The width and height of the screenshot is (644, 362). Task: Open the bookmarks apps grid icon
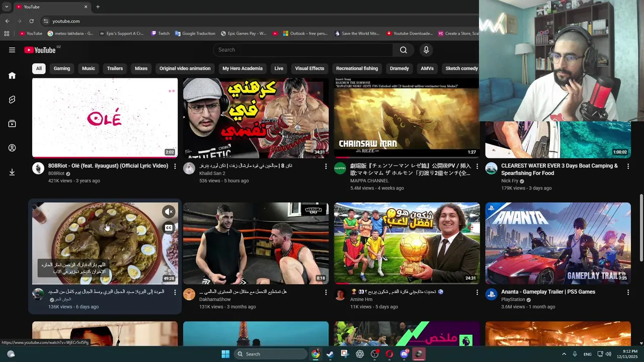7,34
